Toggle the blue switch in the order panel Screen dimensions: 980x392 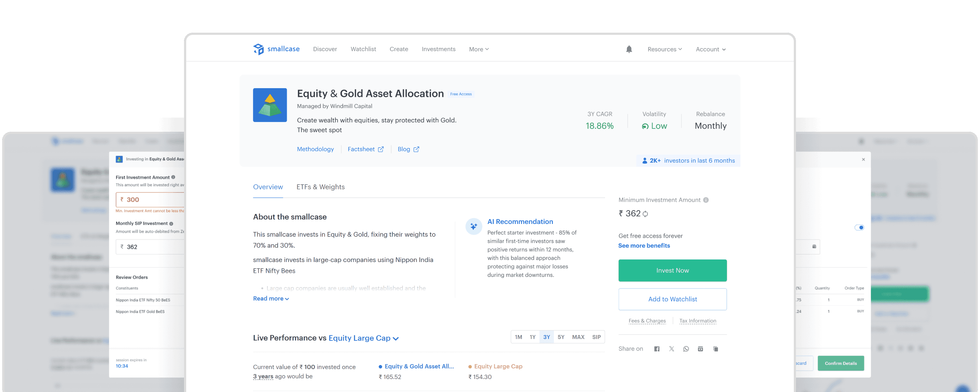(x=859, y=228)
